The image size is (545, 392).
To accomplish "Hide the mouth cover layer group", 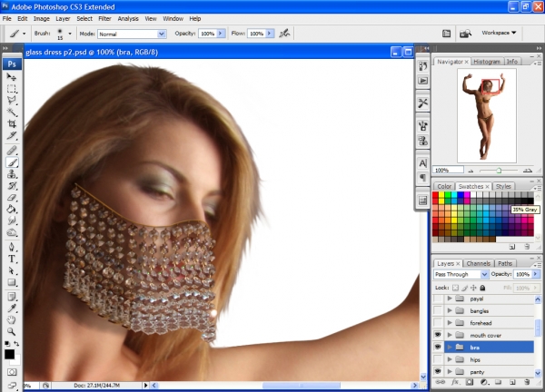I will coord(438,335).
